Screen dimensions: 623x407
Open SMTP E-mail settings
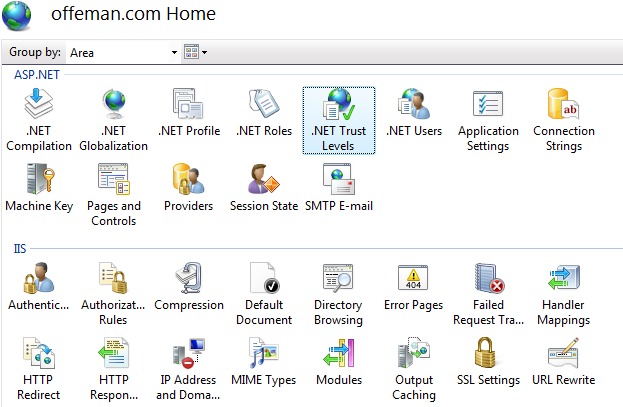point(339,188)
